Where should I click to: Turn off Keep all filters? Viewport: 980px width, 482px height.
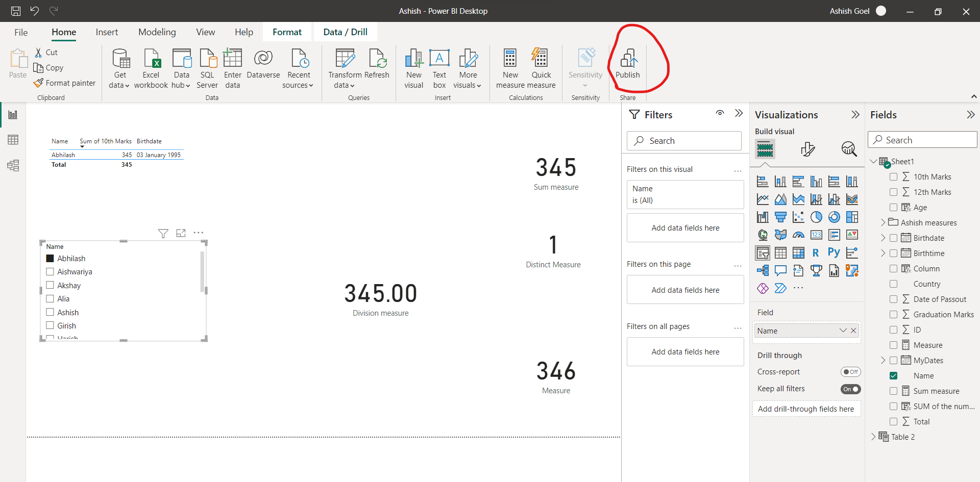(x=850, y=389)
